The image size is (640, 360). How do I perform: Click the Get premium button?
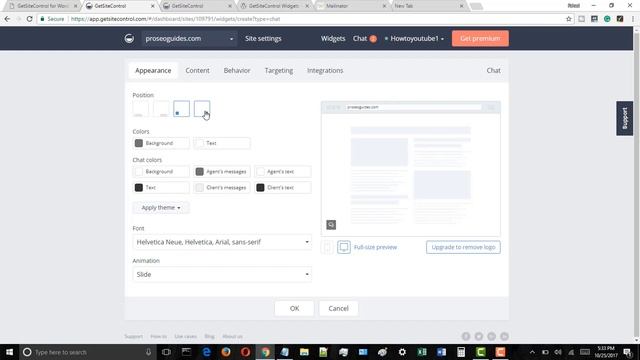(480, 38)
